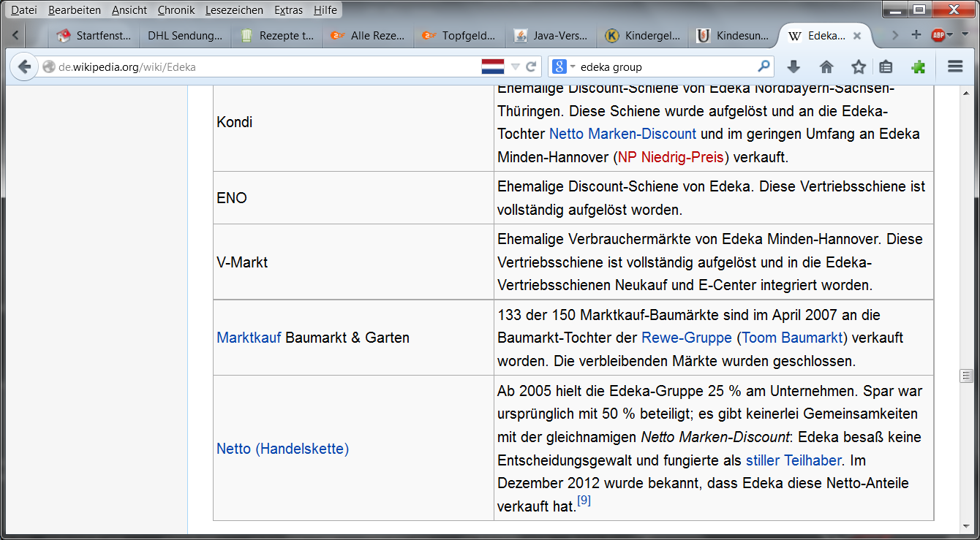Follow the Netto Marken-Discount link
The height and width of the screenshot is (540, 980).
click(622, 134)
